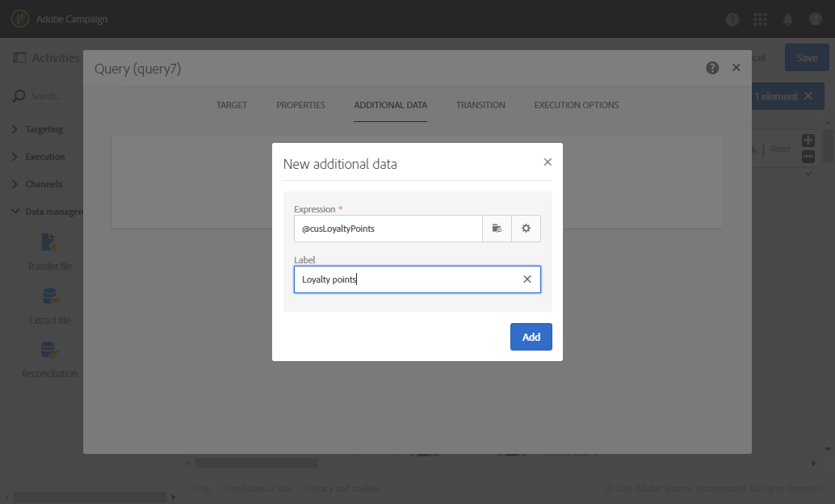Open the notifications bell
The width and height of the screenshot is (835, 504).
787,19
